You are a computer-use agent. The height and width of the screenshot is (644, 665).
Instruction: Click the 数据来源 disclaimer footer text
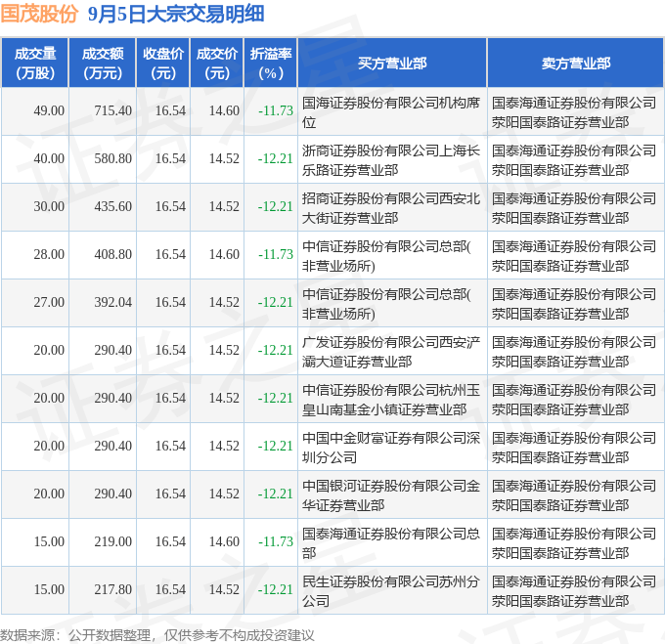(156, 634)
